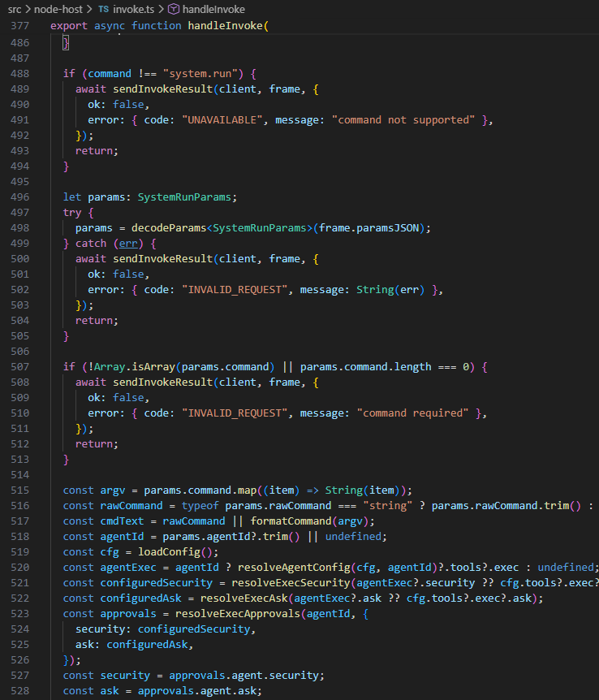Click 'formatCommand(argv)' call on line 517

(309, 521)
